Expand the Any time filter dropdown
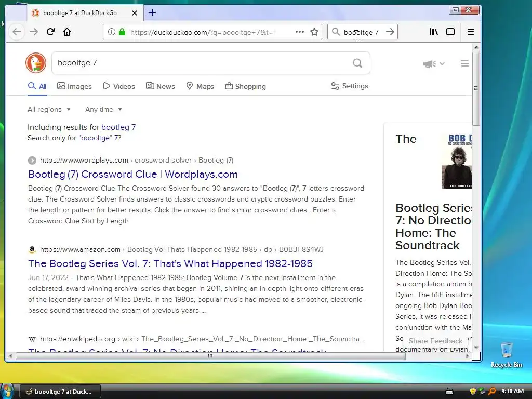The width and height of the screenshot is (532, 399). (x=103, y=109)
